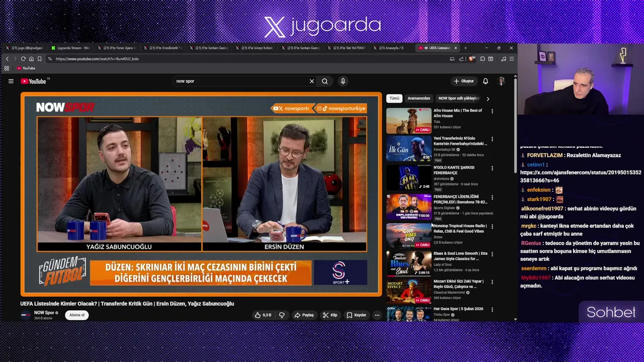Open the apps grid icon in the bookmarks bar
This screenshot has height=362, width=644.
click(7, 68)
